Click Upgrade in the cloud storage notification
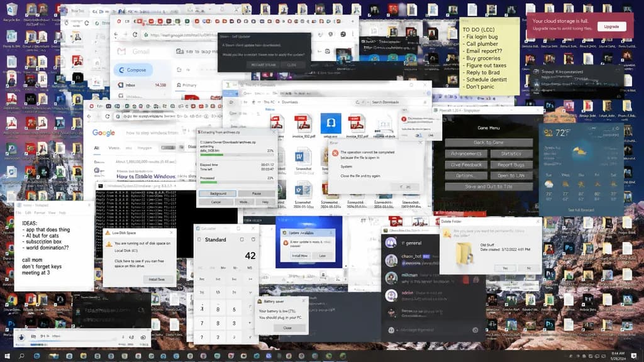The width and height of the screenshot is (644, 362). [x=611, y=26]
